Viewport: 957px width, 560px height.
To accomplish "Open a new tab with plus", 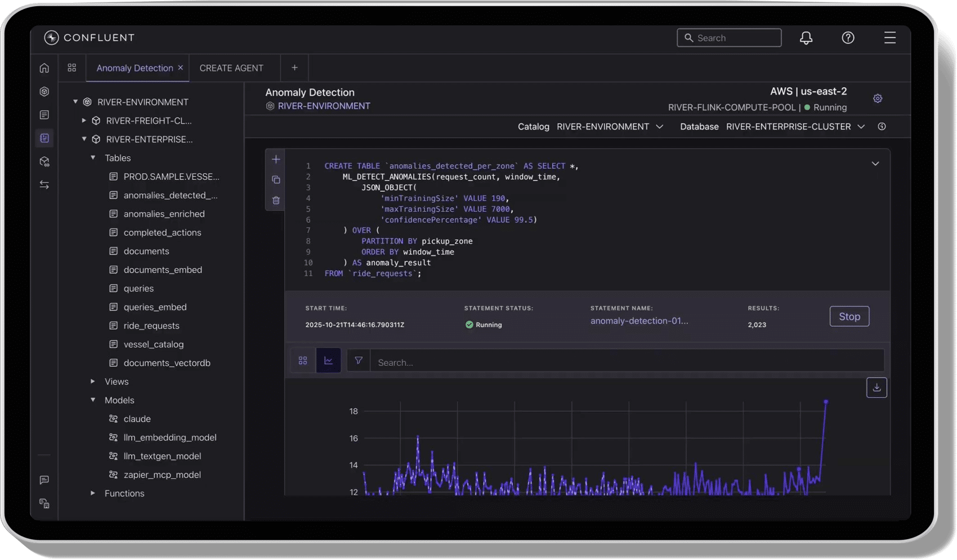I will coord(294,68).
